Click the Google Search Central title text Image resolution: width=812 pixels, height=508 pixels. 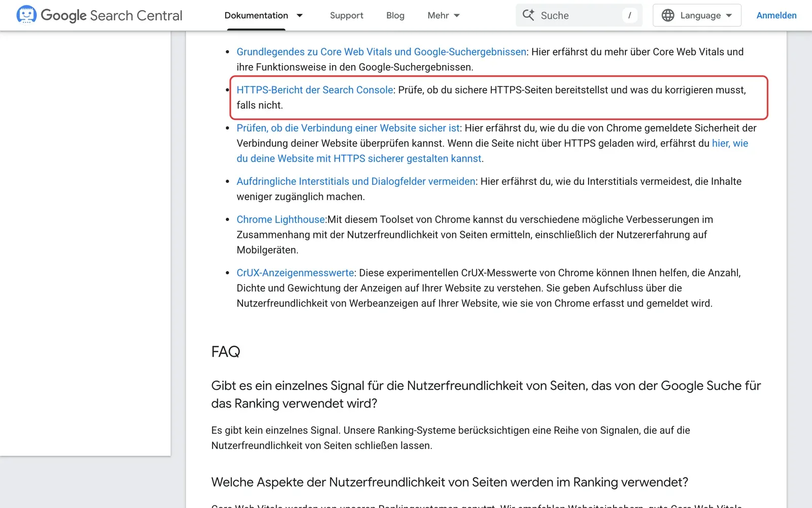pyautogui.click(x=111, y=15)
